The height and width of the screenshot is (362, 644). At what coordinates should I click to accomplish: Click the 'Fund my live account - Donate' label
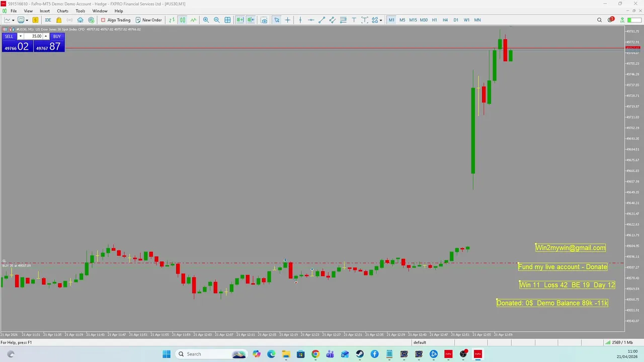(562, 266)
